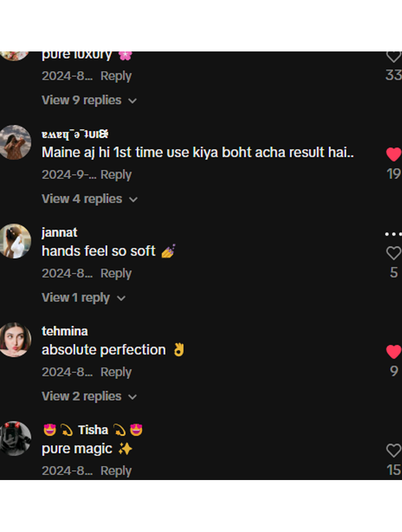402x532 pixels.
Task: Open the tehmina username link
Action: tap(64, 331)
